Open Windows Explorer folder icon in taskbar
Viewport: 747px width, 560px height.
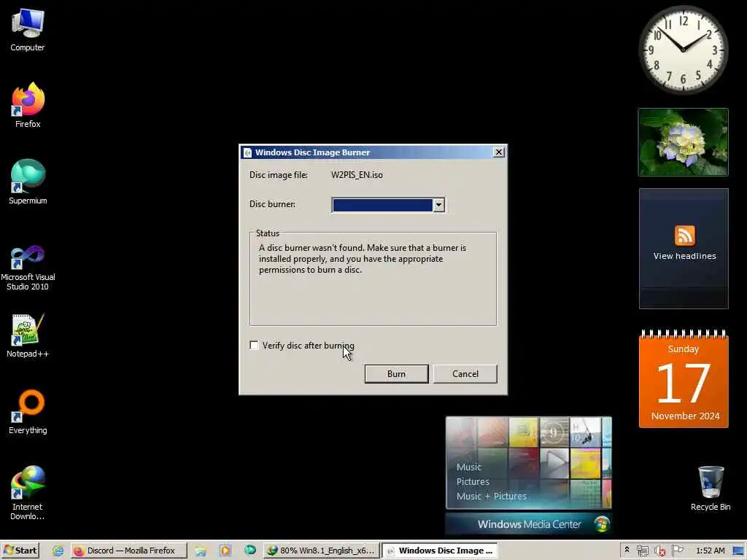[201, 551]
